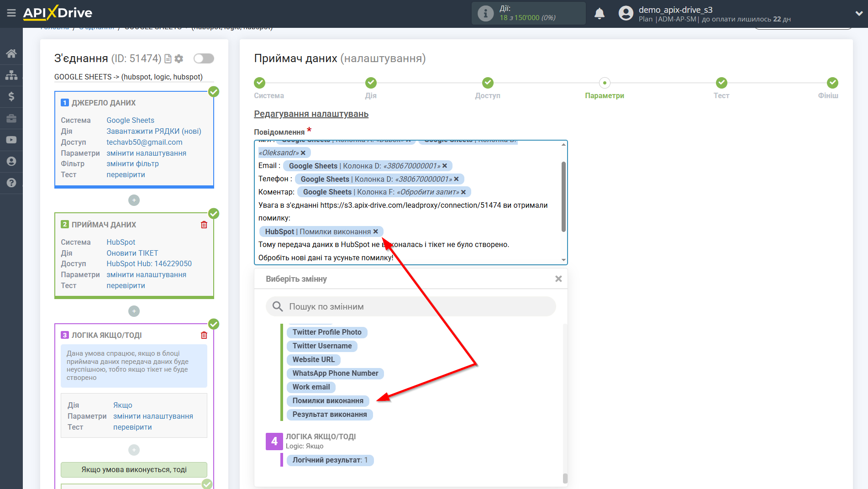Go to Фініш step
This screenshot has height=489, width=868.
coord(832,83)
